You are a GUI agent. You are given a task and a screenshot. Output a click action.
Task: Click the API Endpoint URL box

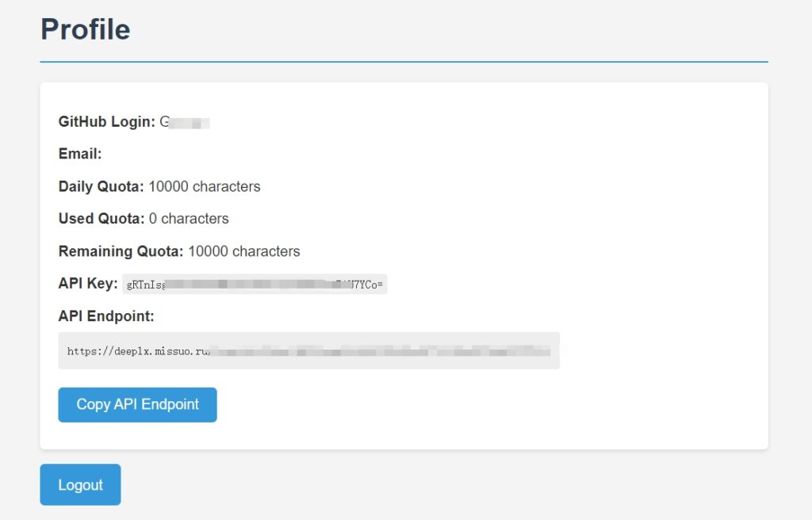click(x=309, y=350)
